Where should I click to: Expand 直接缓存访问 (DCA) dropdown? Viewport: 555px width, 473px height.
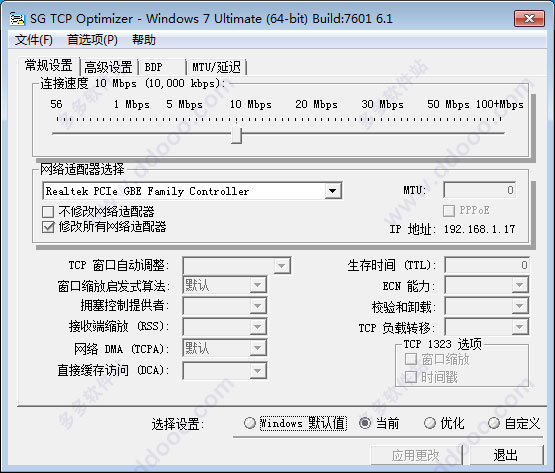tap(258, 371)
